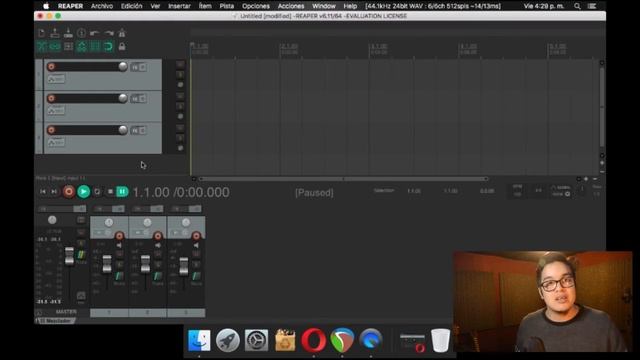The height and width of the screenshot is (360, 640).
Task: Open the Insertar menu
Action: (x=179, y=6)
